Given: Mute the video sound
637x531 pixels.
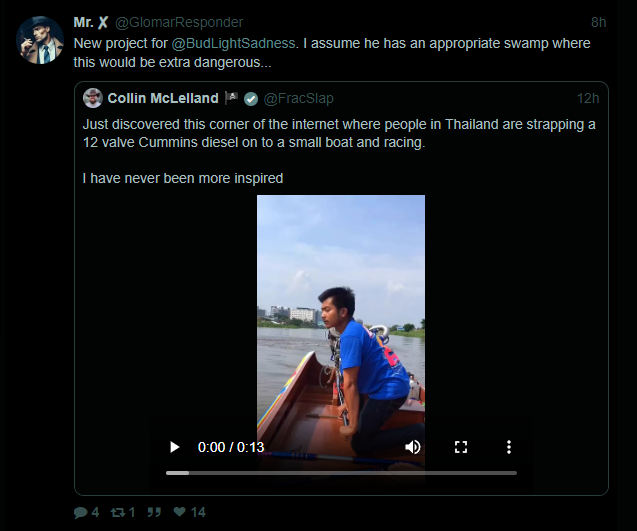Looking at the screenshot, I should coord(413,447).
